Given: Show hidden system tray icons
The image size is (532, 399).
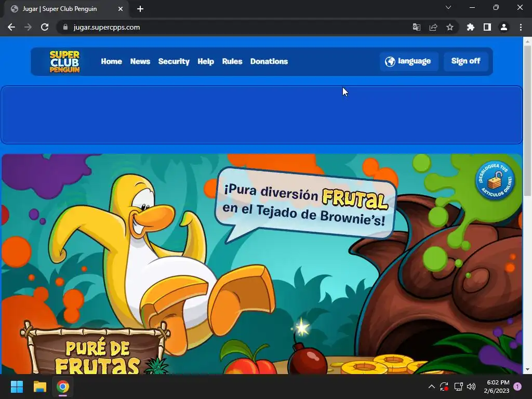Looking at the screenshot, I should 432,387.
